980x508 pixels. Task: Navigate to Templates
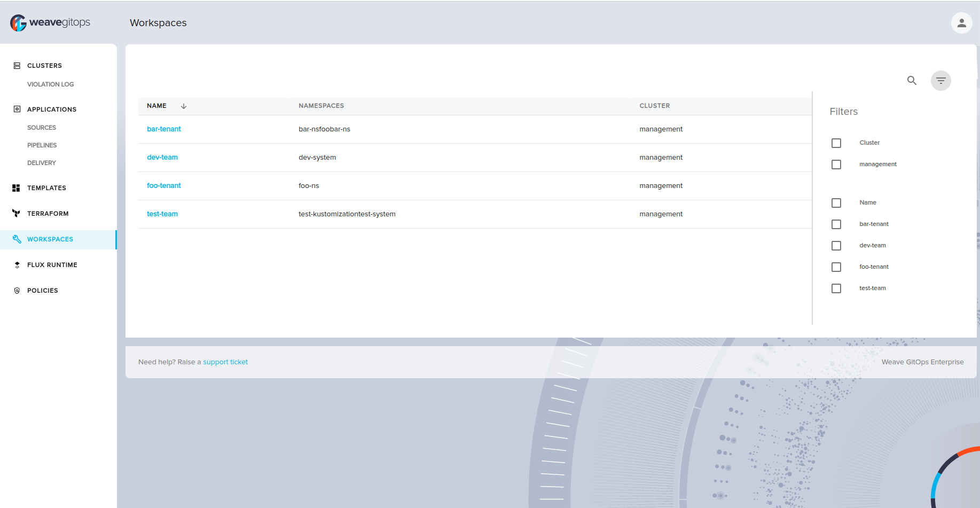click(x=46, y=188)
